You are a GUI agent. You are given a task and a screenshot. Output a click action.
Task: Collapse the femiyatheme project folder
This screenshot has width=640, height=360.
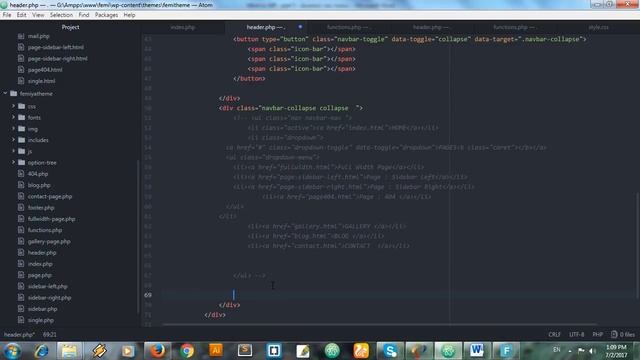point(5,93)
